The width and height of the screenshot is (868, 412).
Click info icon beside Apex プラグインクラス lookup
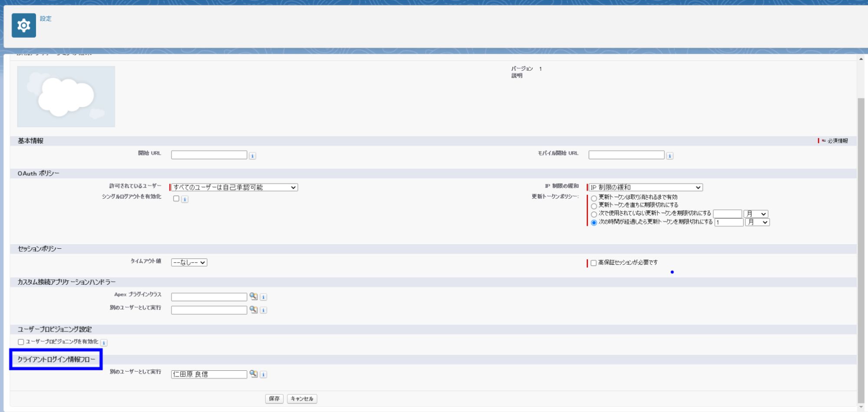[263, 297]
